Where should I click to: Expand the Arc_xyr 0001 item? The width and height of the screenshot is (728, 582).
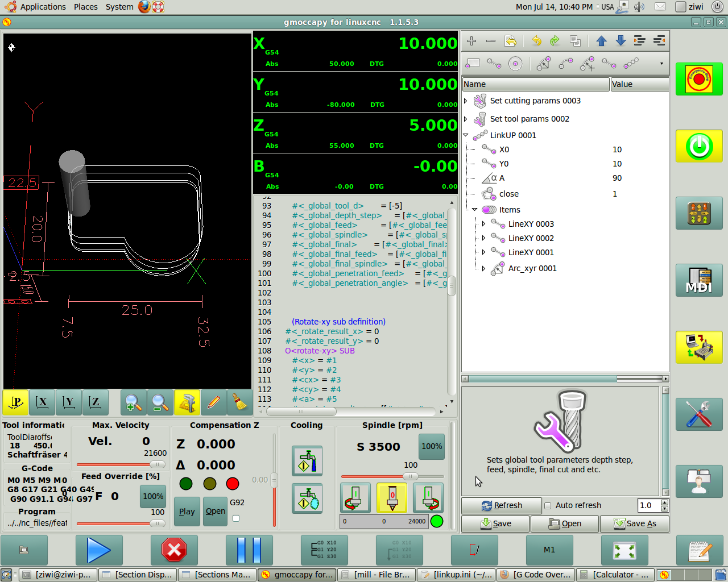click(484, 268)
